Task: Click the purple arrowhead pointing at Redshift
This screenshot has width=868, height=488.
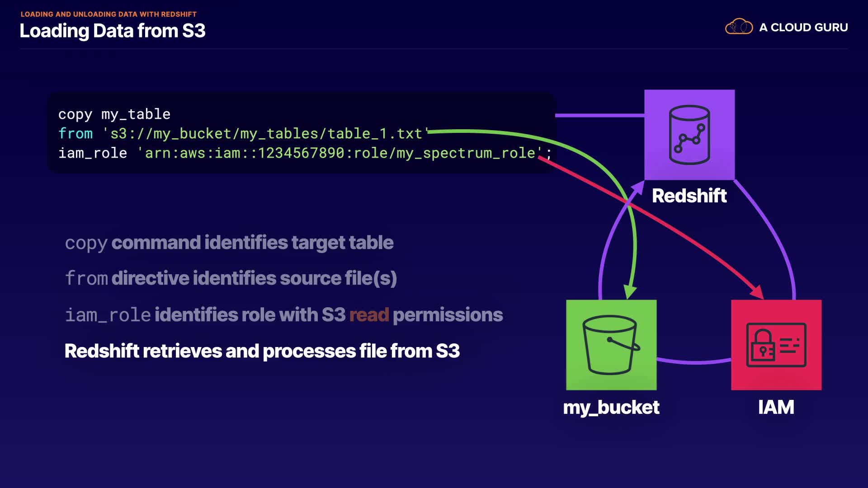Action: (638, 187)
